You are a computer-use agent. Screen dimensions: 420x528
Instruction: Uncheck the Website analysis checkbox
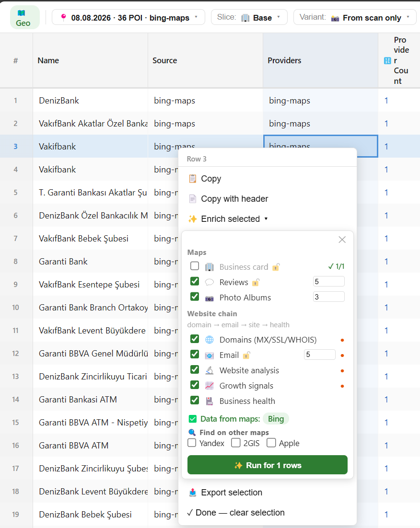point(195,369)
